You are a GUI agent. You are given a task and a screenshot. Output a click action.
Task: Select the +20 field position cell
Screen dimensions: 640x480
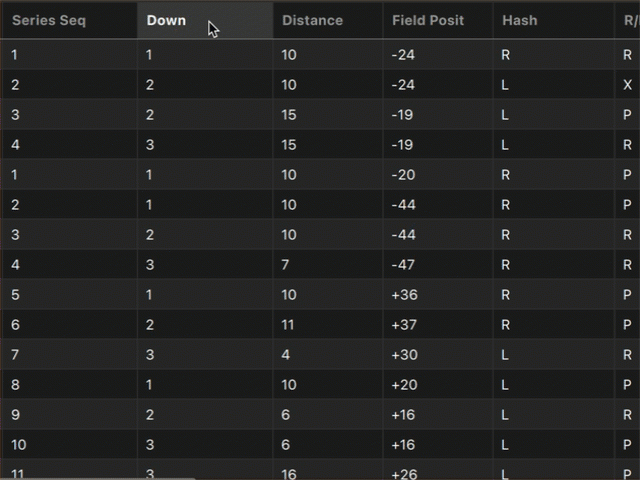pyautogui.click(x=405, y=385)
